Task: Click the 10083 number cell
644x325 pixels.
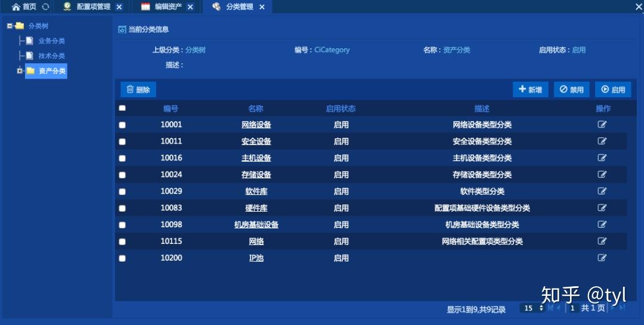Action: [171, 208]
